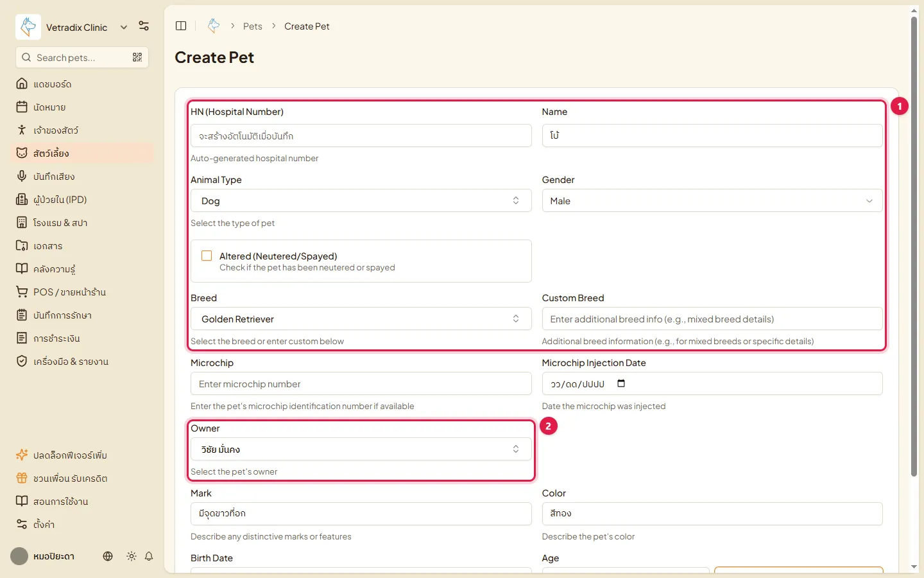Switch language with the globe icon
Viewport: 924px width, 578px height.
point(108,556)
